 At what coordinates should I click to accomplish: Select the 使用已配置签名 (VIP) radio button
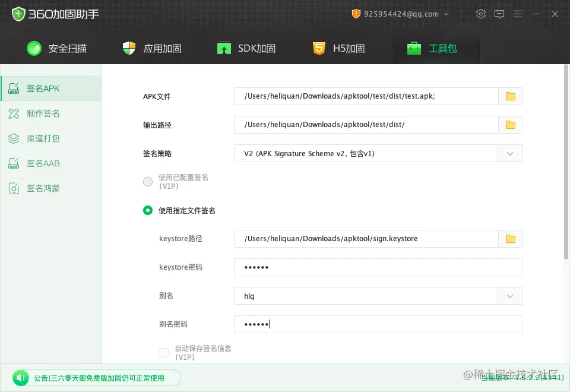click(148, 182)
